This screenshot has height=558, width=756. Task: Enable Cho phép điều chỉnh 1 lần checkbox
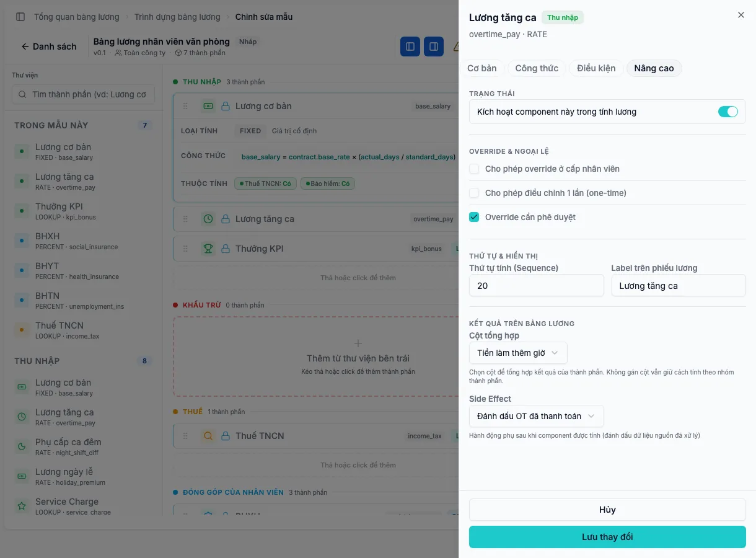pos(474,193)
